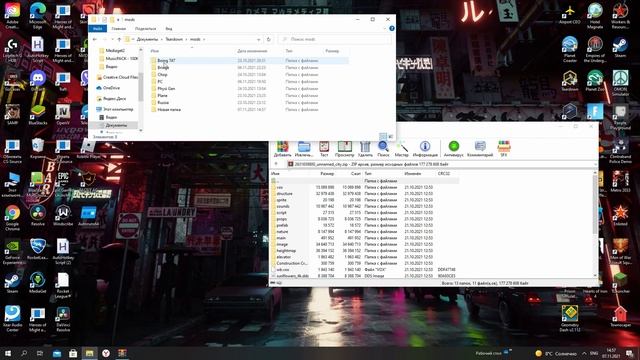Open BlueStacks desktop shortcut

pyautogui.click(x=38, y=114)
